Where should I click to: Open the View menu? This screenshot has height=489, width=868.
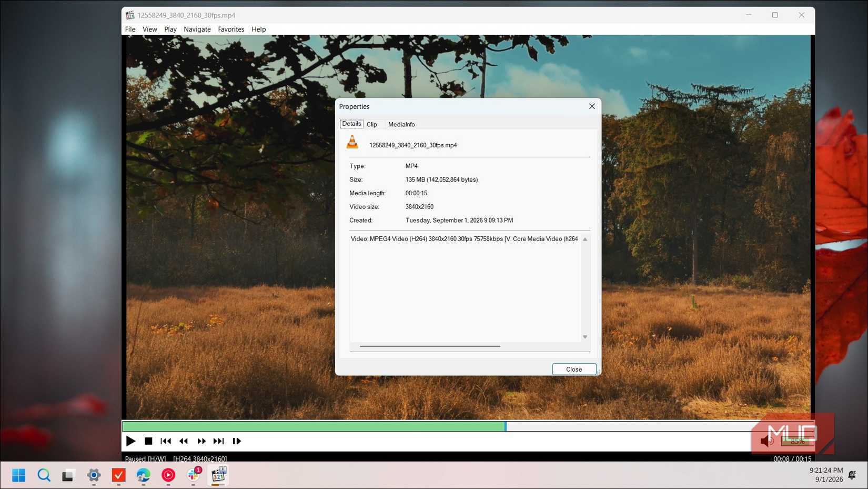click(x=150, y=29)
